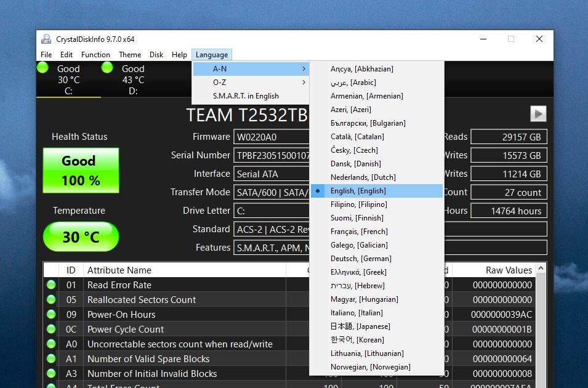The width and height of the screenshot is (588, 388).
Task: Switch language to Galician
Action: click(377, 245)
